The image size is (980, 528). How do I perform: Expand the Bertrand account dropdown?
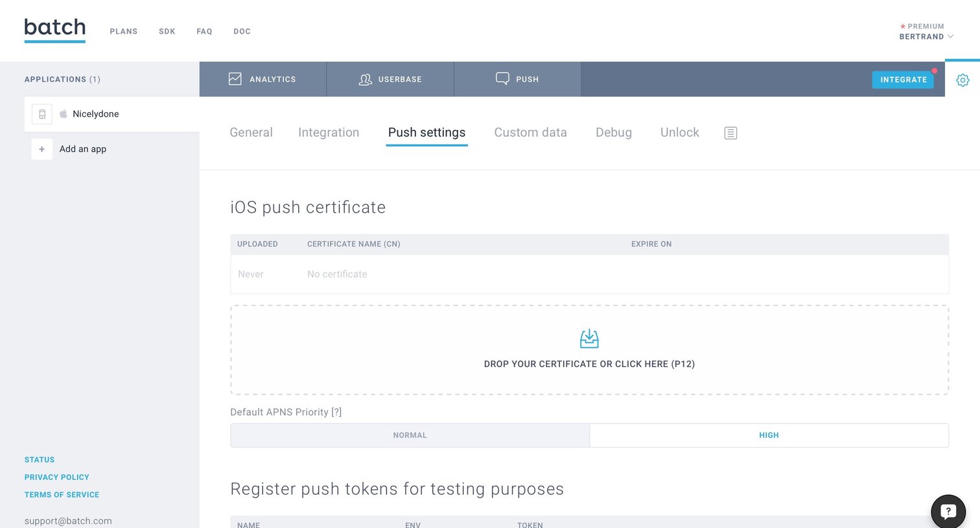[926, 36]
